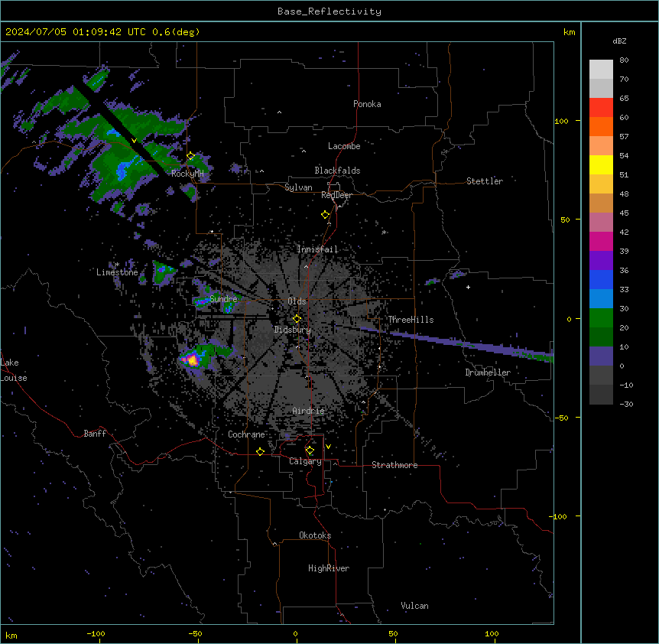Select the yellow diamond marker below RedDeer
Viewport: 659px width, 644px height.
[326, 215]
